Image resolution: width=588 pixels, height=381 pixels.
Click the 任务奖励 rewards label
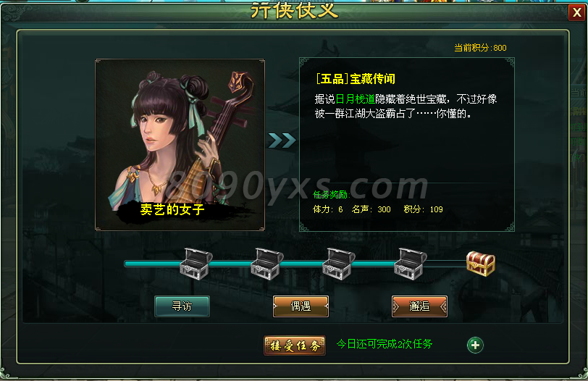pos(332,195)
